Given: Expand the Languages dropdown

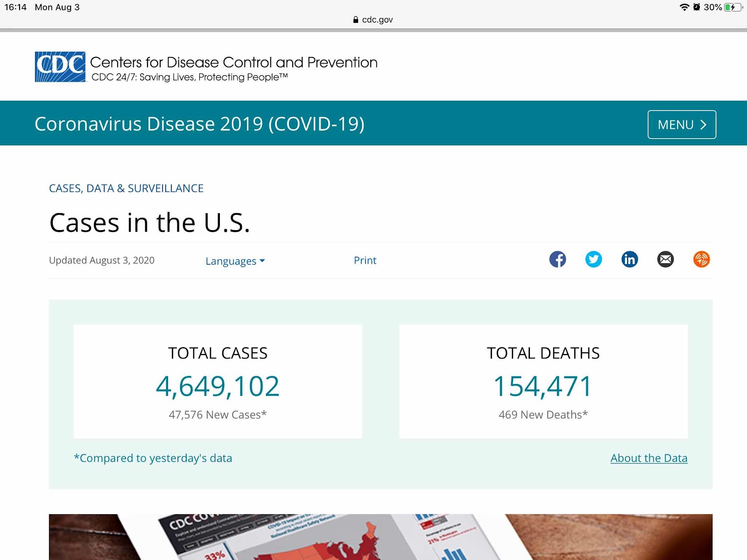Looking at the screenshot, I should (x=235, y=261).
